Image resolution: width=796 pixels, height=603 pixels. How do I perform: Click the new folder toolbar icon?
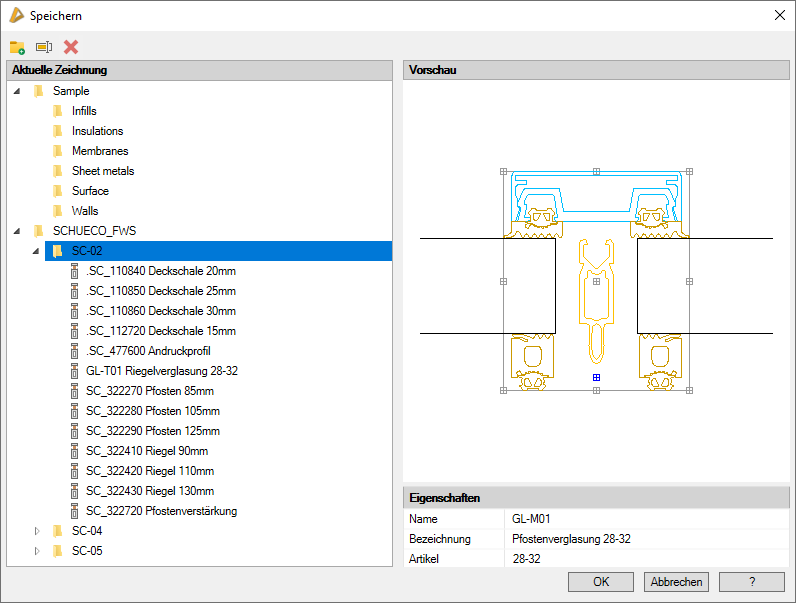(17, 47)
